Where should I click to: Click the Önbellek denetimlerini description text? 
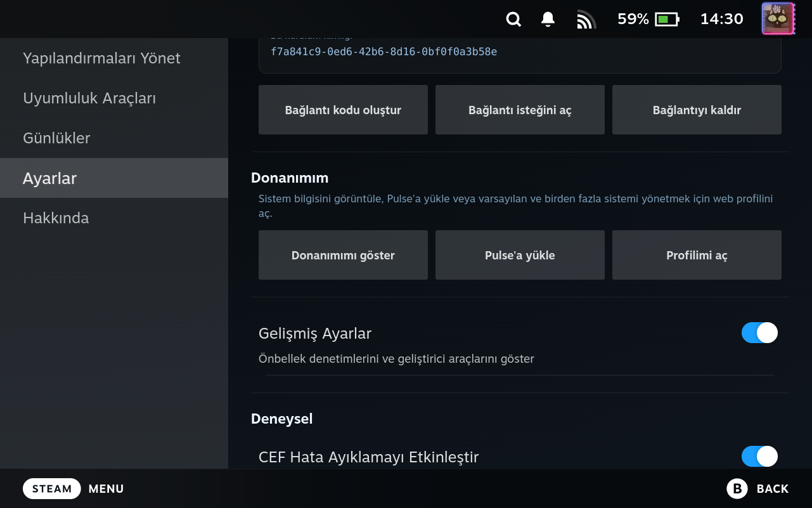[396, 359]
